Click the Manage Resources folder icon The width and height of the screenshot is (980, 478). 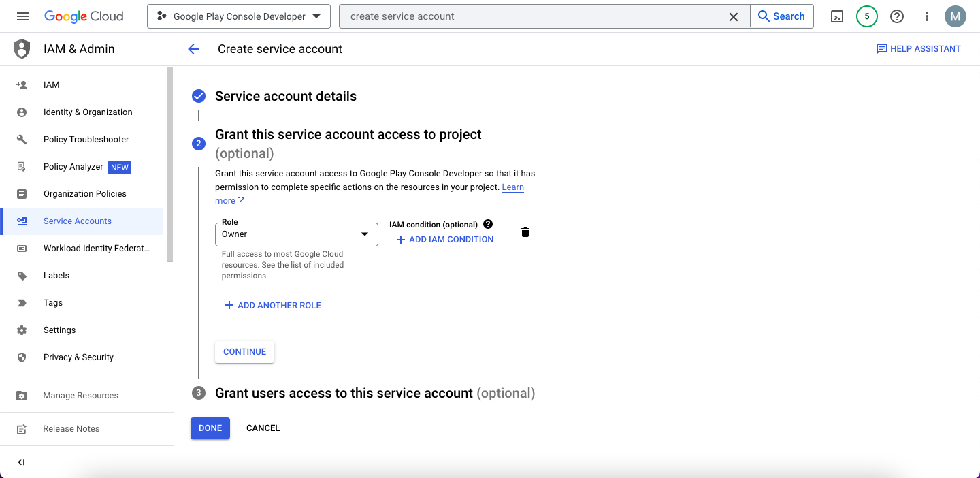(x=22, y=396)
